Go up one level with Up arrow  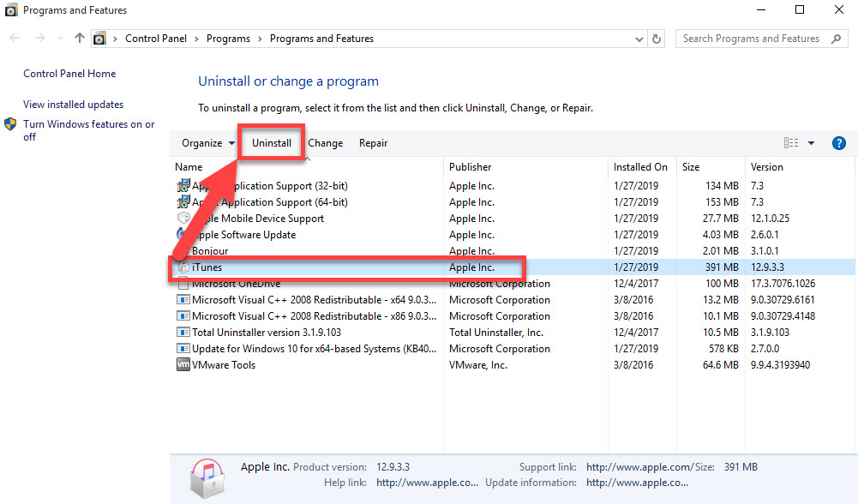(x=80, y=38)
